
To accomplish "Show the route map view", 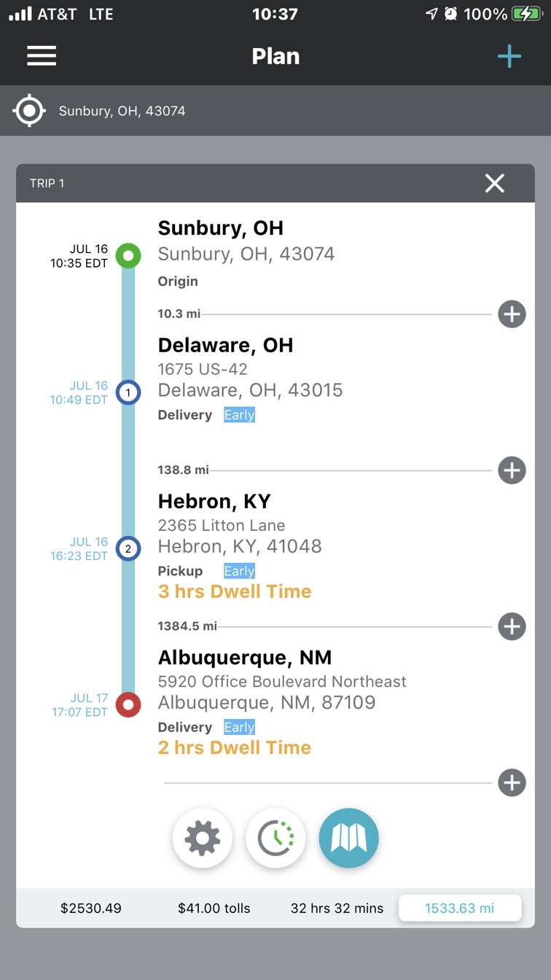I will pos(348,839).
